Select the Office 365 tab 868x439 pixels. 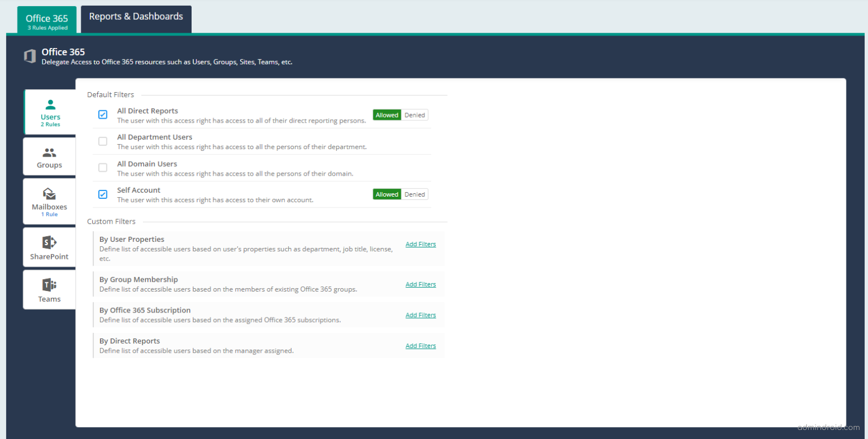46,18
